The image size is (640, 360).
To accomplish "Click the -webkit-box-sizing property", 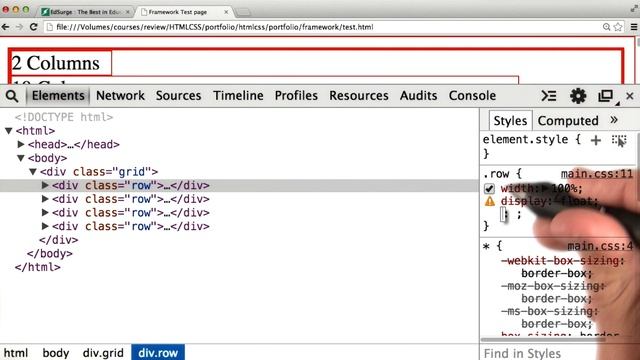I will (562, 260).
